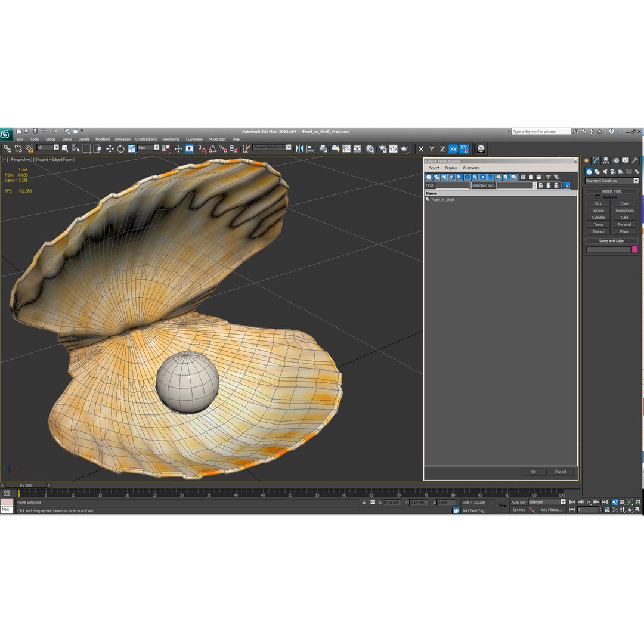Screen dimensions: 644x644
Task: Show Cameras category in Create panel
Action: (x=613, y=172)
